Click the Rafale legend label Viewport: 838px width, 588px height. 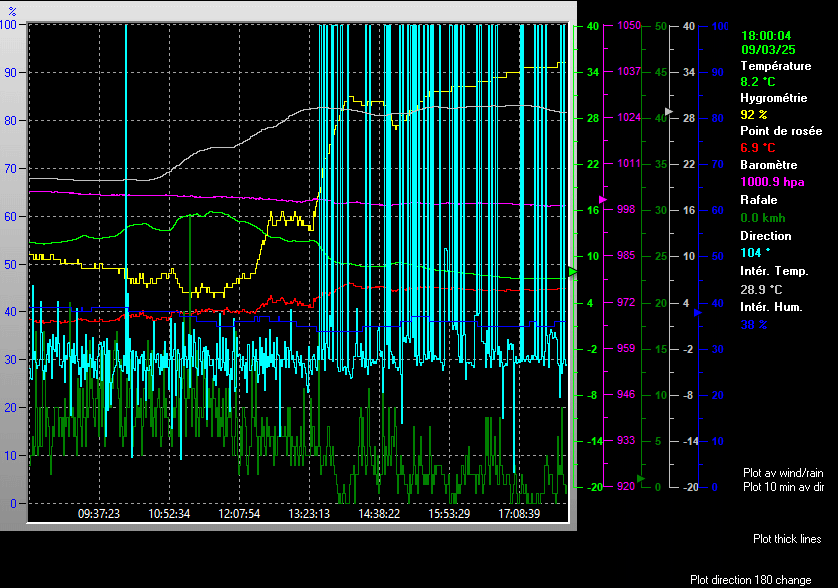pos(757,200)
